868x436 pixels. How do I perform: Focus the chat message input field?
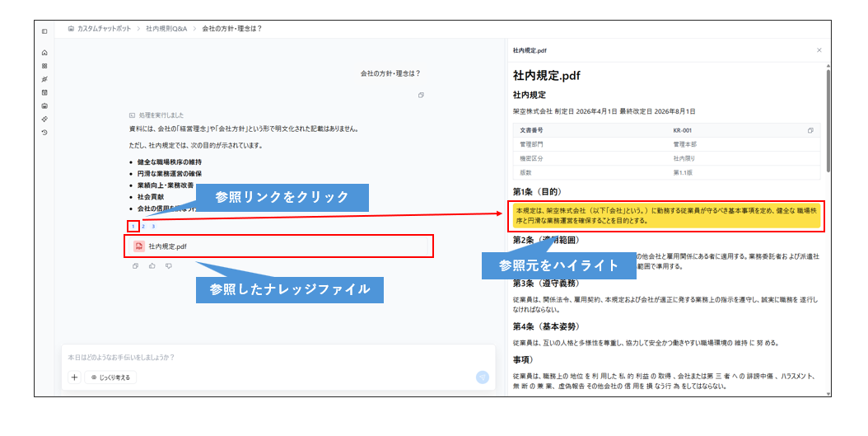[x=278, y=358]
